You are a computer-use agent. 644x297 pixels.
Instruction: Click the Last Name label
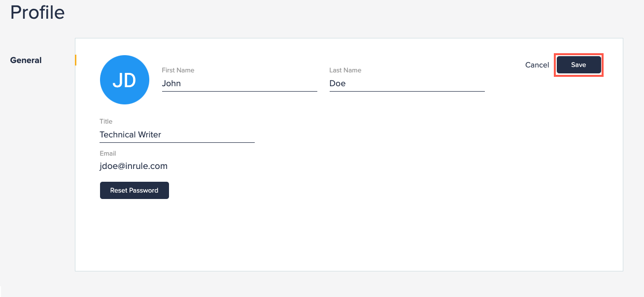tap(345, 70)
